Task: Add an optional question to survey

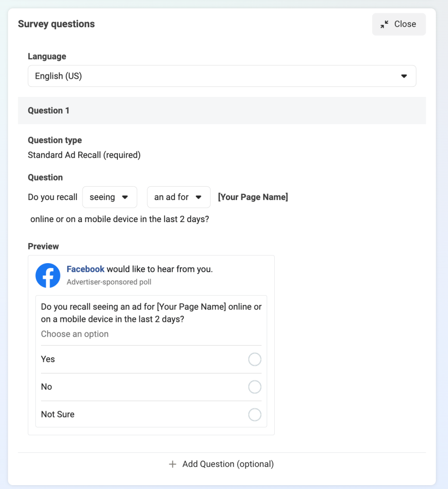Action: click(221, 464)
